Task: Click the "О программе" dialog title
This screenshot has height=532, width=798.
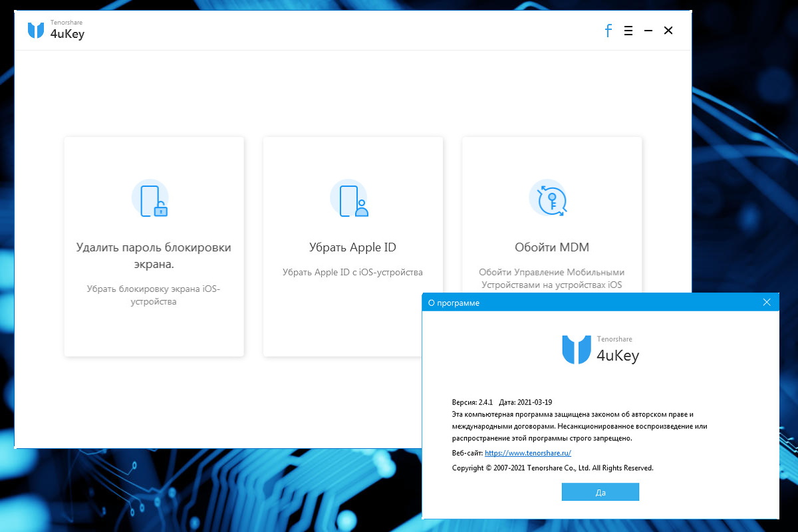Action: [x=454, y=303]
